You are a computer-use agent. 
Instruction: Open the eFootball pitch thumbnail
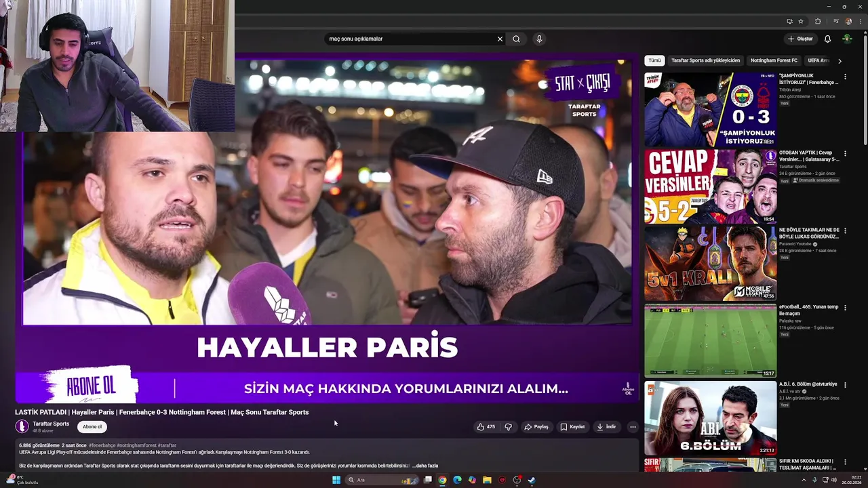[710, 340]
